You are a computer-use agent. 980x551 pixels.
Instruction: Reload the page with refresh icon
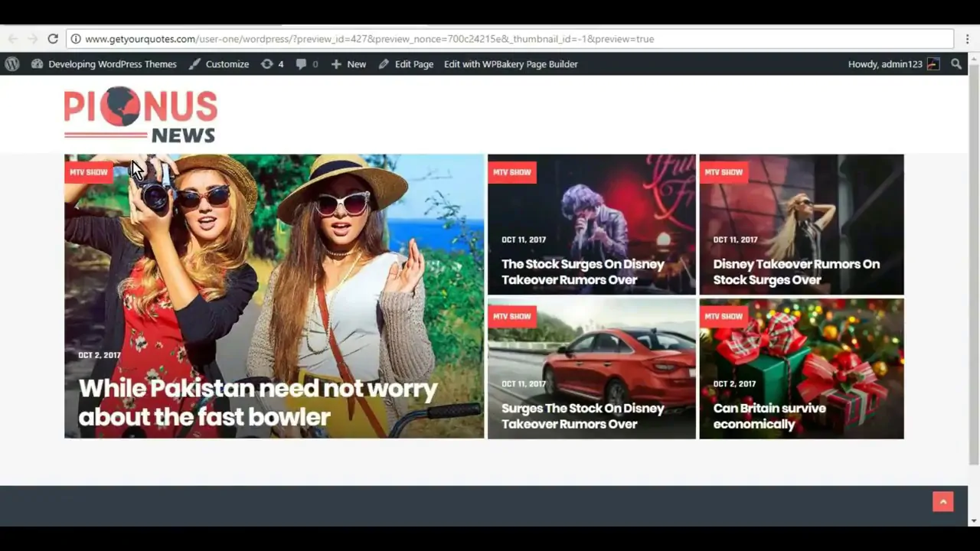53,39
